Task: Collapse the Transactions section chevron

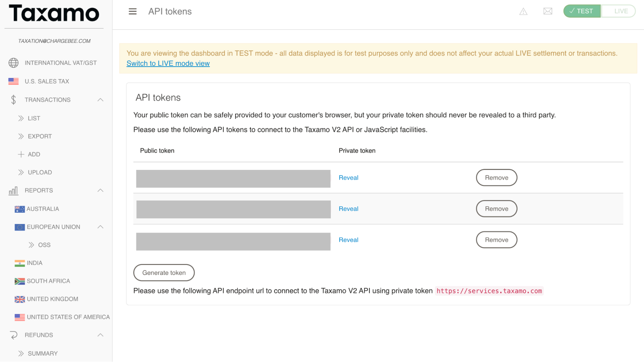Action: coord(101,100)
